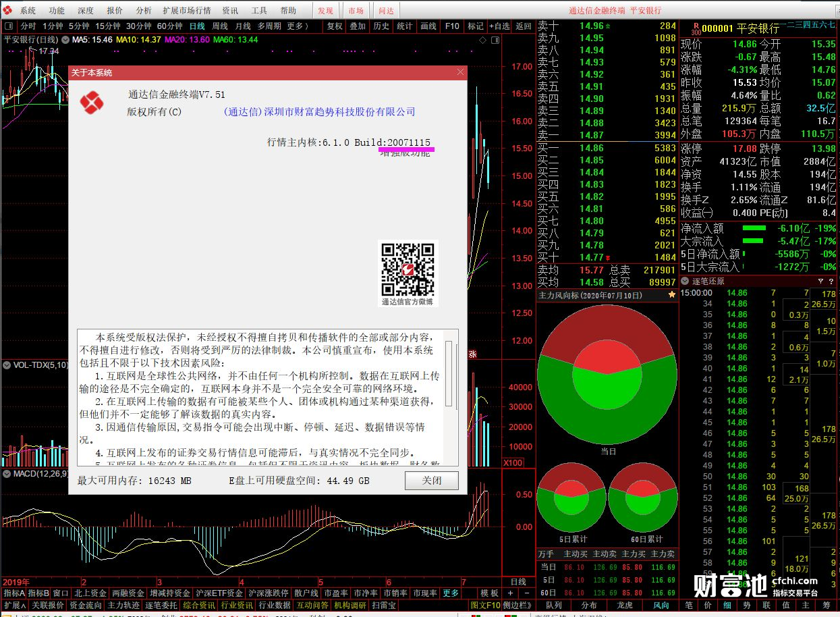Click the 日线 period label below chart
The height and width of the screenshot is (617, 840).
point(518,581)
